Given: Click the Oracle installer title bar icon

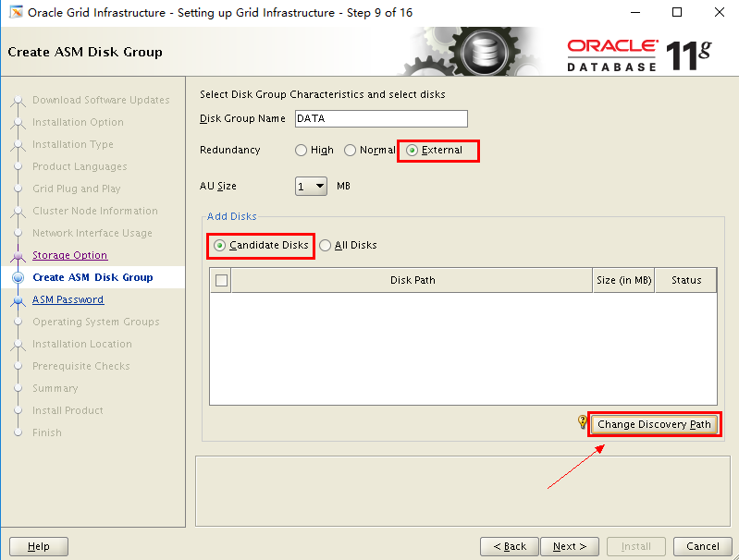Looking at the screenshot, I should tap(16, 12).
